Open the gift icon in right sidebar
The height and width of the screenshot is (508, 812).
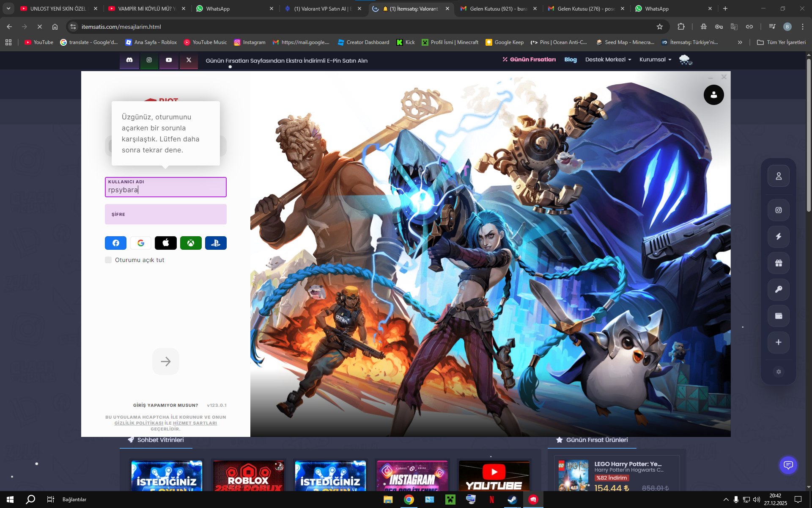point(779,263)
